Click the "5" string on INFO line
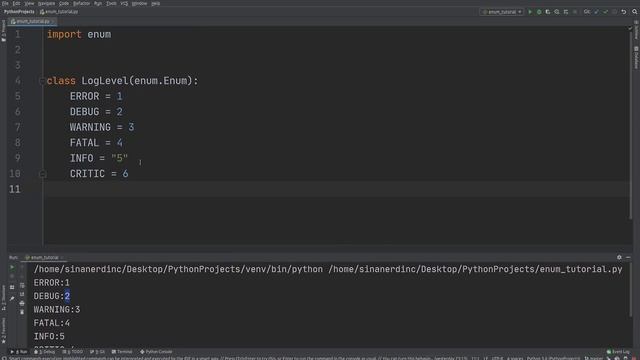This screenshot has width=640, height=360. click(119, 158)
